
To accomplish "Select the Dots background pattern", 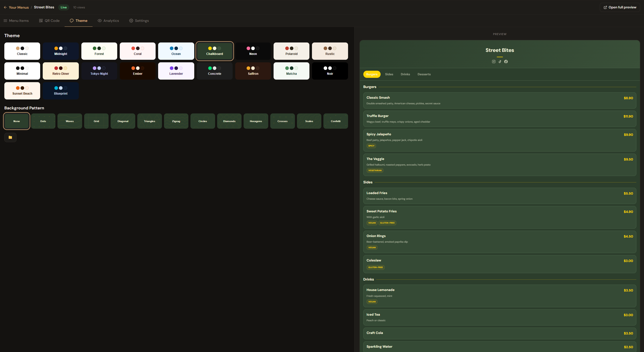I will (43, 121).
